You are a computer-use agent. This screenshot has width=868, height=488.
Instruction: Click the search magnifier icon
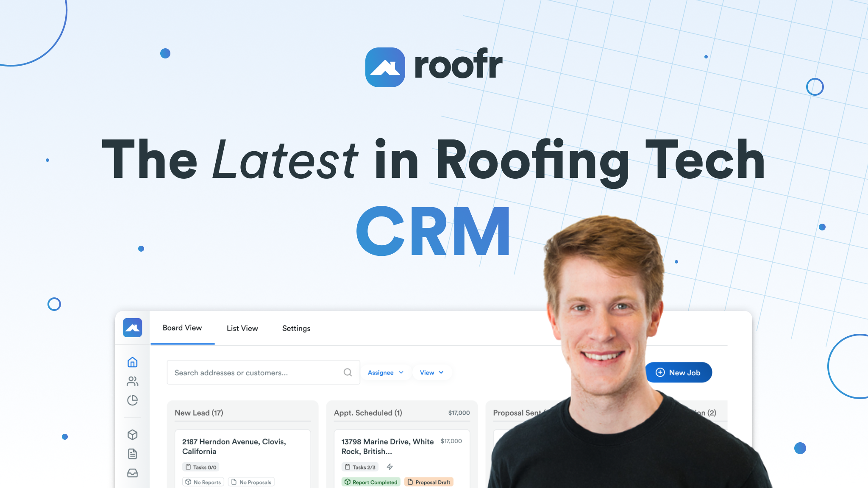[347, 372]
